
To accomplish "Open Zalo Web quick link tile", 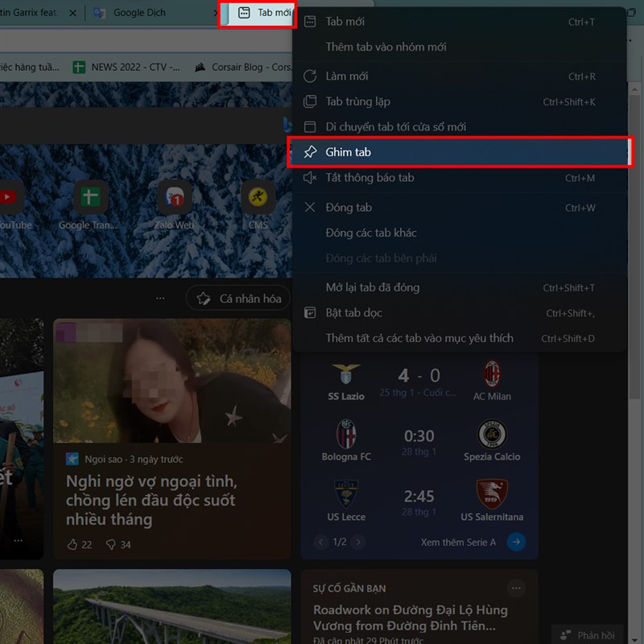I will click(x=175, y=196).
